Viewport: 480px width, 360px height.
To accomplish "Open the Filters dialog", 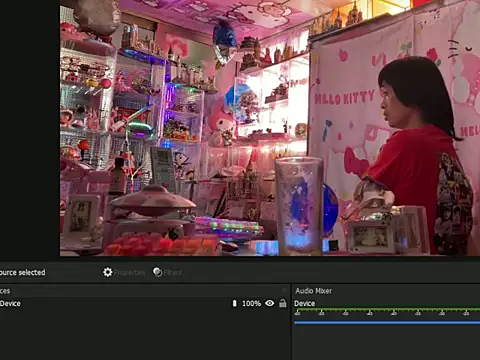I will coord(167,272).
